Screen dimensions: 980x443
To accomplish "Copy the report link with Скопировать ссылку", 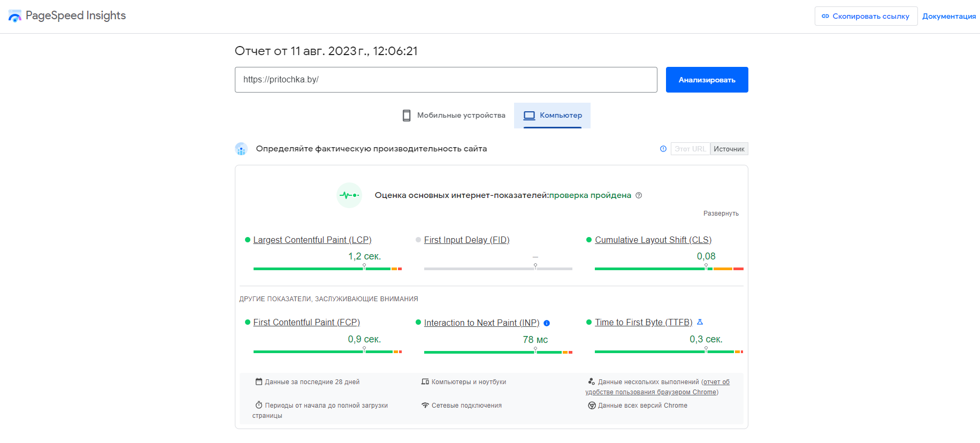I will 866,16.
